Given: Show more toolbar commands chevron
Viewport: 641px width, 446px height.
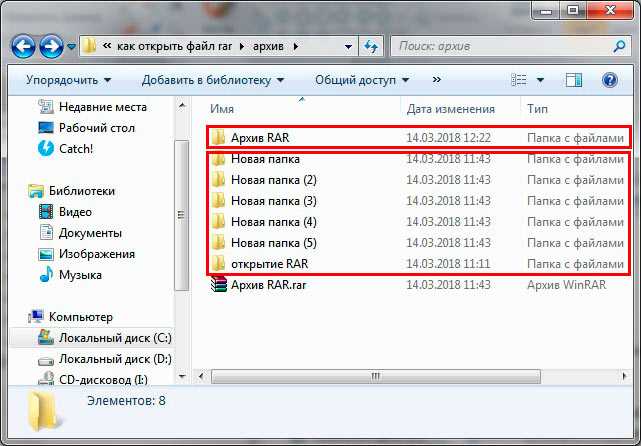Looking at the screenshot, I should click(x=437, y=80).
